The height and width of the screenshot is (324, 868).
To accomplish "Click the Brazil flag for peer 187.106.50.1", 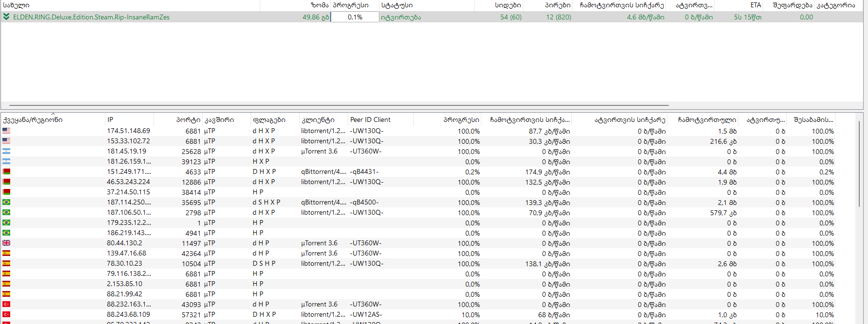I will click(6, 212).
